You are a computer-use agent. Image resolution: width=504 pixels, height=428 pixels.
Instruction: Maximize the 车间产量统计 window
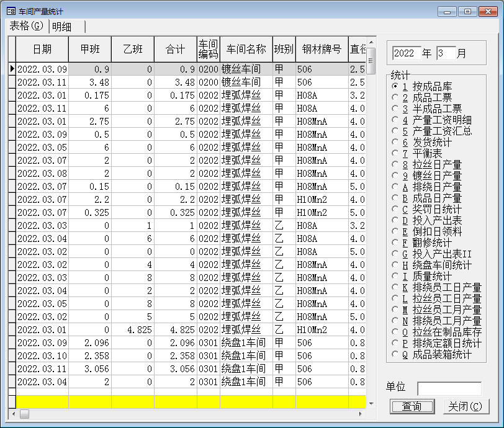coord(467,11)
